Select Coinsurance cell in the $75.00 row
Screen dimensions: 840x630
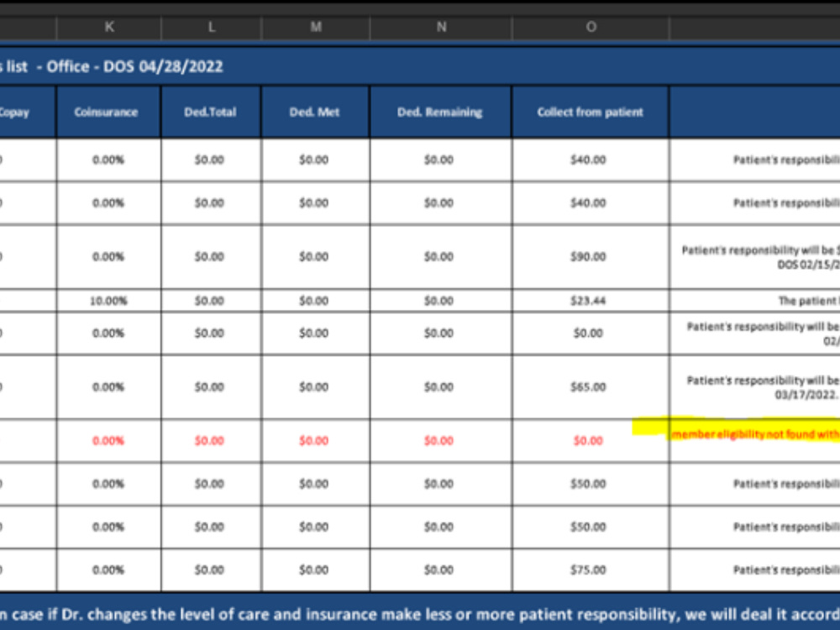click(x=108, y=570)
